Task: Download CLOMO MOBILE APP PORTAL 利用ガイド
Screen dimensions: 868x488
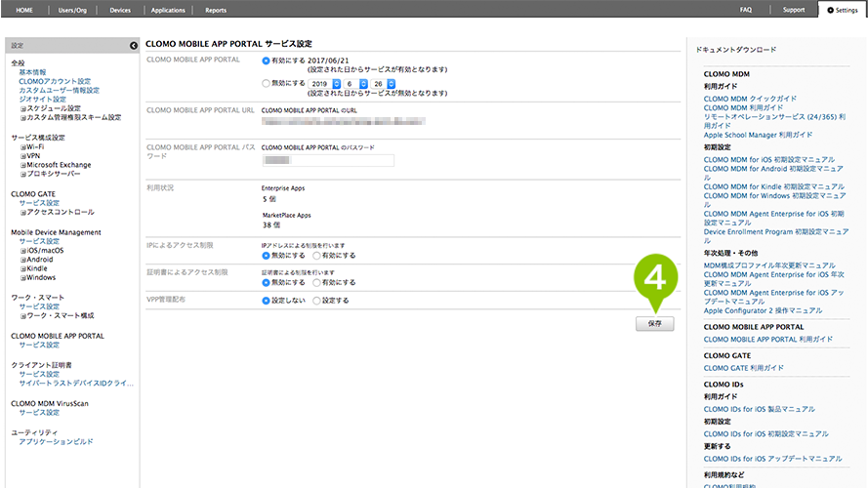Action: point(767,340)
